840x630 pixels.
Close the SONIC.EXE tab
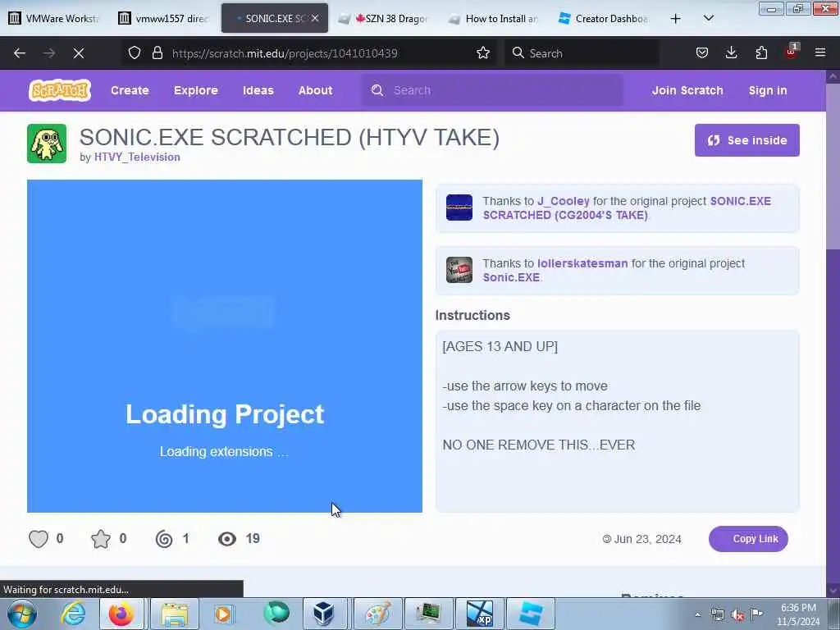tap(315, 18)
